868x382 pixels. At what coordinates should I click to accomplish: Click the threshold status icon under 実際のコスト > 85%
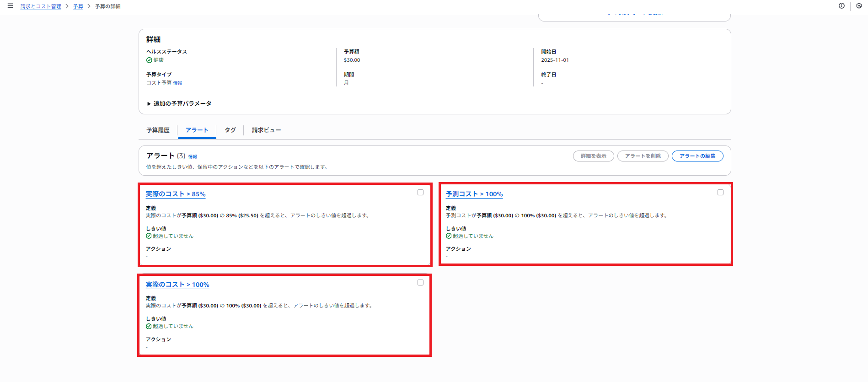pyautogui.click(x=149, y=236)
